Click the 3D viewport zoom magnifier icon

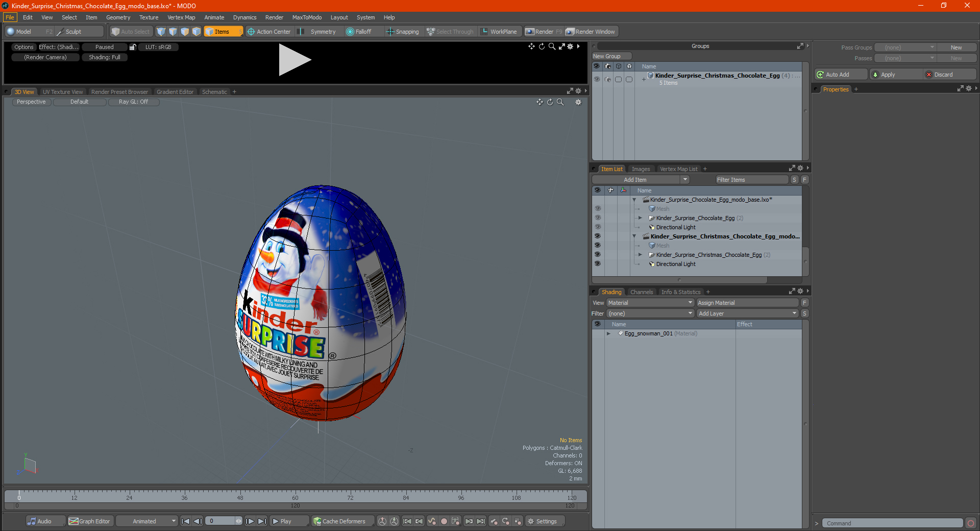pyautogui.click(x=560, y=102)
